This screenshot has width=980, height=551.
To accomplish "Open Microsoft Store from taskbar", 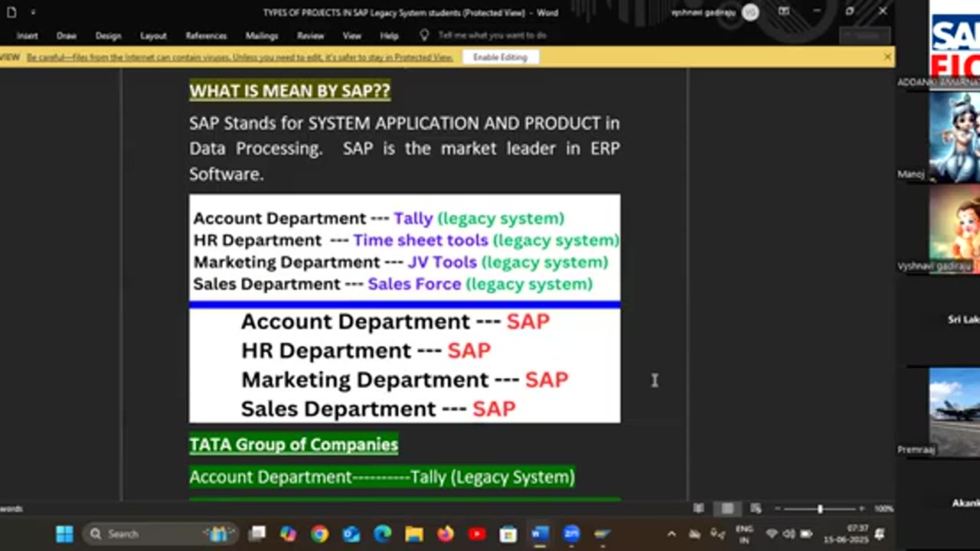I will pos(508,534).
